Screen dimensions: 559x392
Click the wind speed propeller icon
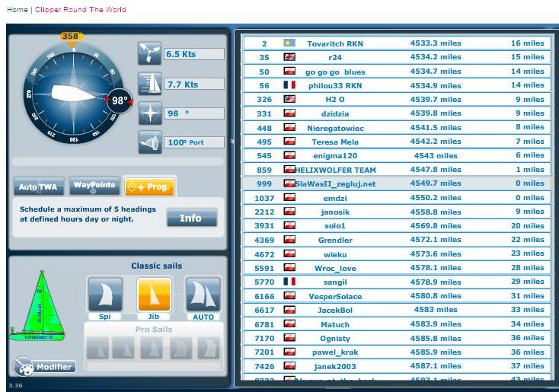(x=149, y=54)
